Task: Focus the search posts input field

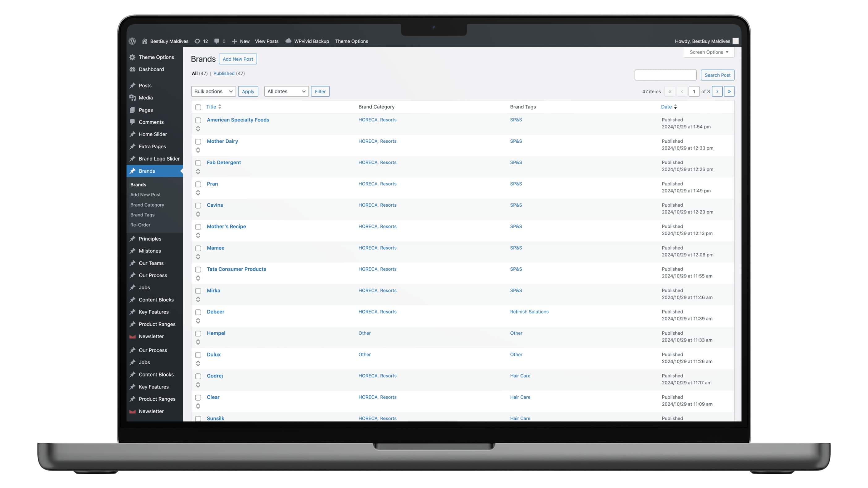Action: click(665, 75)
